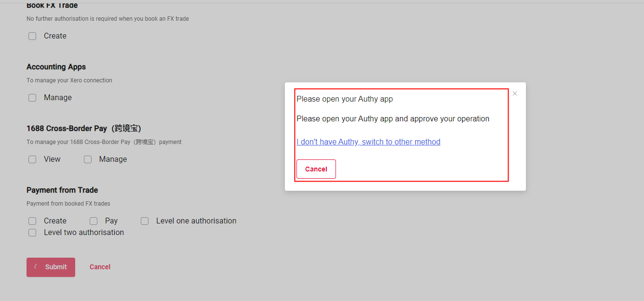The image size is (644, 301).
Task: Tick the Manage checkbox under Accounting Apps
Action: (32, 98)
